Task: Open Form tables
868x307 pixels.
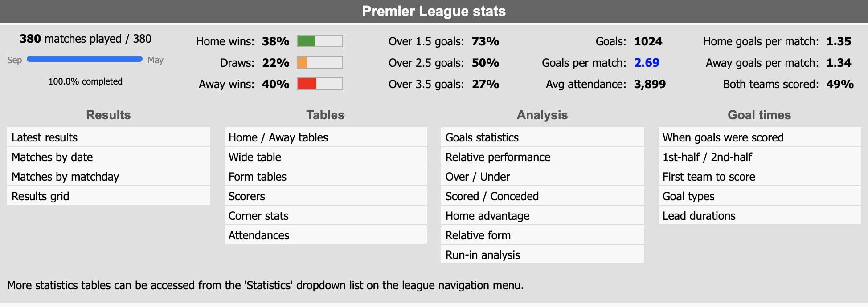Action: coord(325,176)
